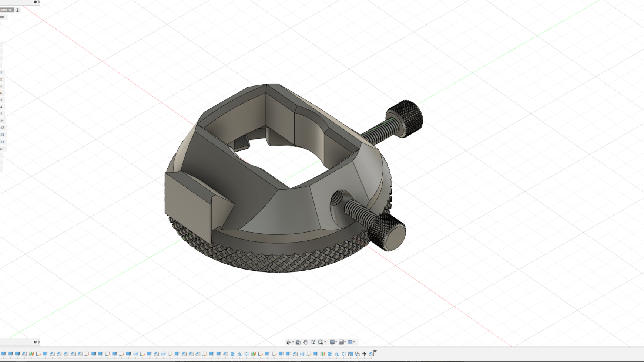Select the last fillet feature beside timeline marker

371,354
